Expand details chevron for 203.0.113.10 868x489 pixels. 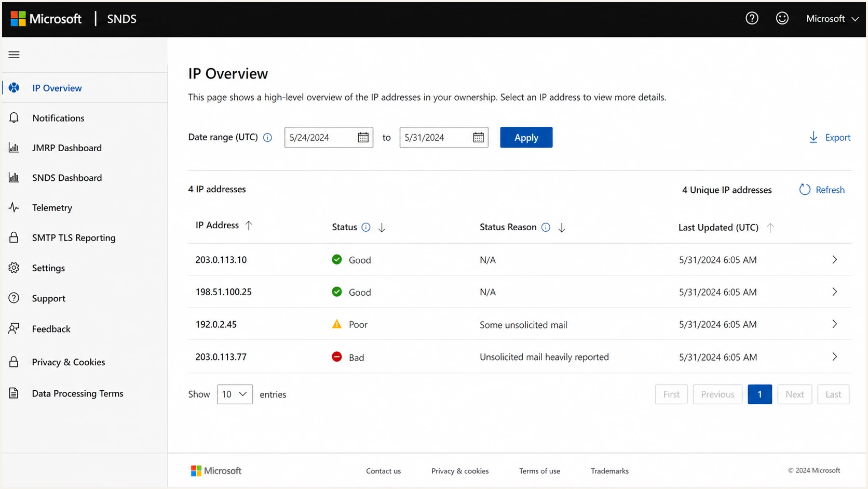pos(835,259)
